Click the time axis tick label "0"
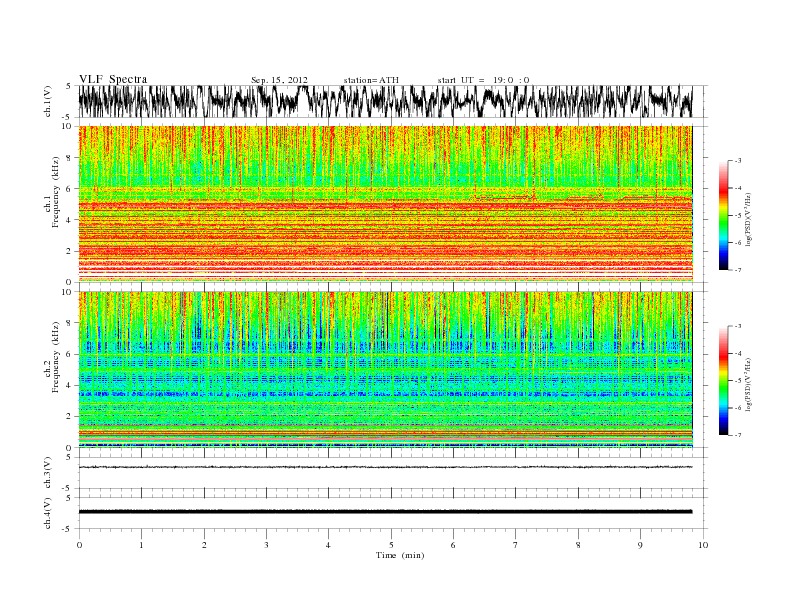The width and height of the screenshot is (792, 612). pyautogui.click(x=79, y=545)
